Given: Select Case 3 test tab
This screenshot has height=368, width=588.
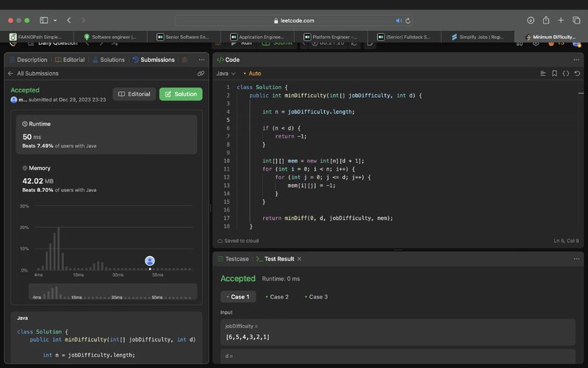Looking at the screenshot, I should [x=316, y=297].
